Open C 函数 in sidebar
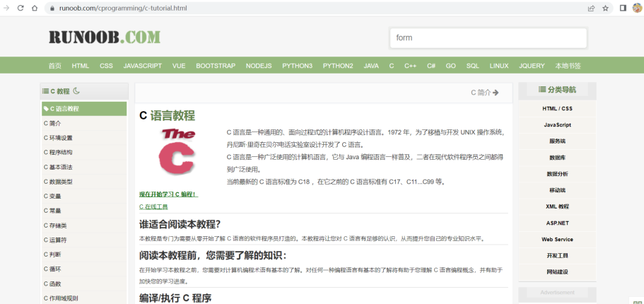Image resolution: width=644 pixels, height=304 pixels. 84,284
